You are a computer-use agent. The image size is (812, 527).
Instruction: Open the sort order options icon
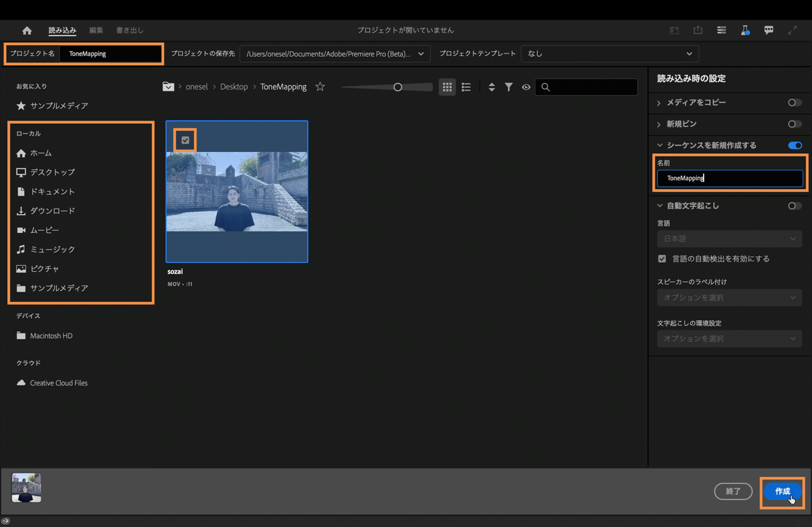[x=492, y=87]
